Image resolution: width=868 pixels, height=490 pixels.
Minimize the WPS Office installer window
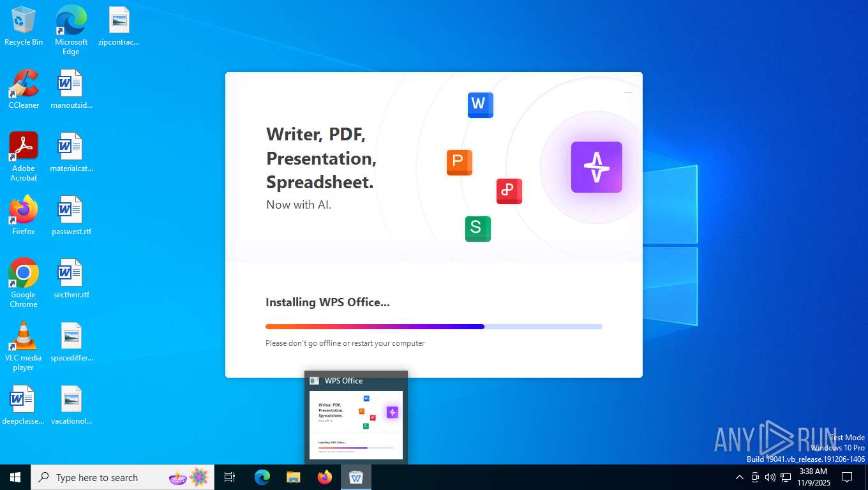(x=628, y=92)
